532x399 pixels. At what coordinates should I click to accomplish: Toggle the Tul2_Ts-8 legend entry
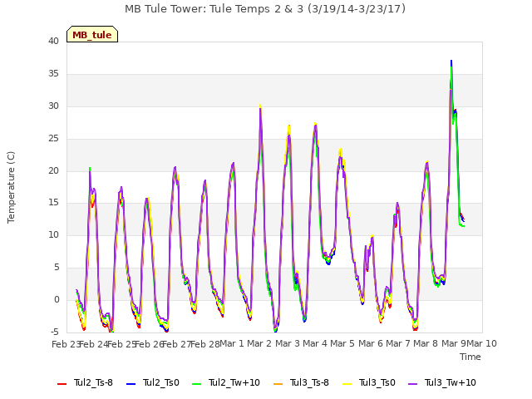85,383
